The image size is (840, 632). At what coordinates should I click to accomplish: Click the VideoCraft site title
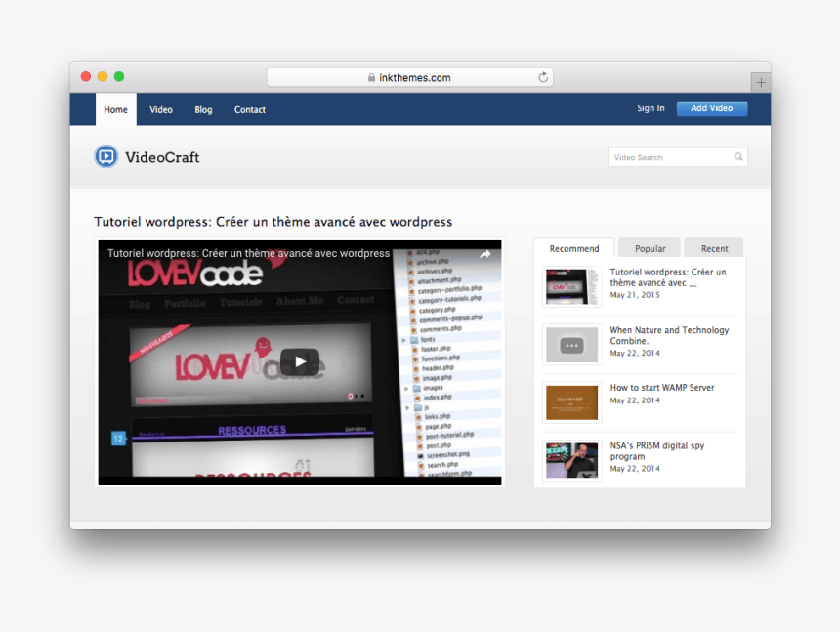162,157
